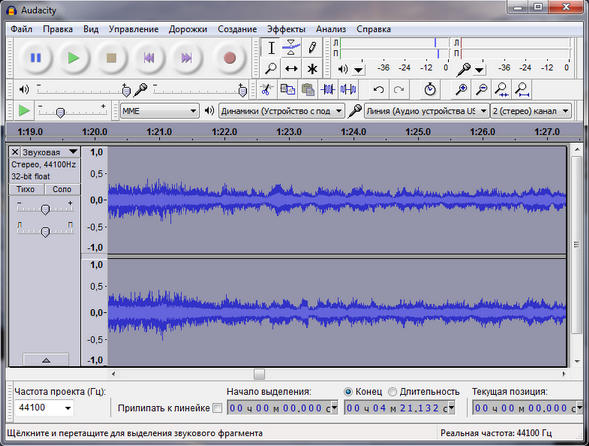Copy the selection using the Copy icon
589x446 pixels.
[x=288, y=89]
